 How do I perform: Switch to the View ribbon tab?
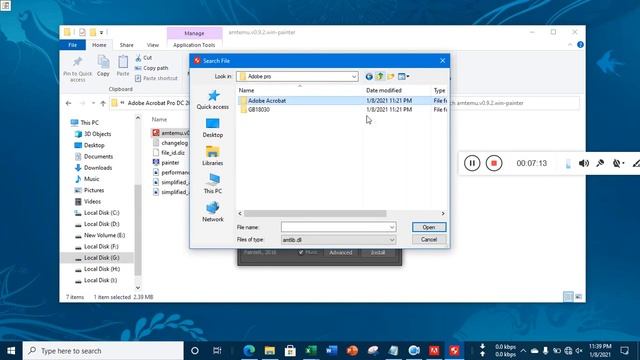coord(153,45)
